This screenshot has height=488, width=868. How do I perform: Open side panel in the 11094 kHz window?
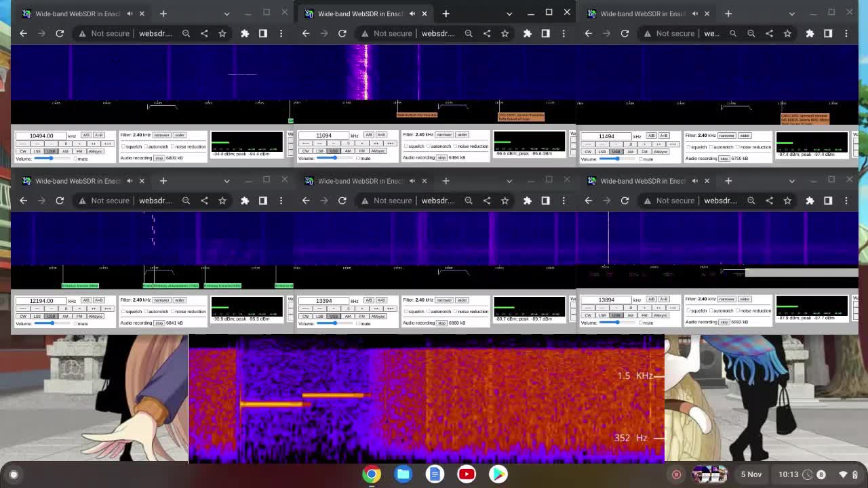pos(545,33)
